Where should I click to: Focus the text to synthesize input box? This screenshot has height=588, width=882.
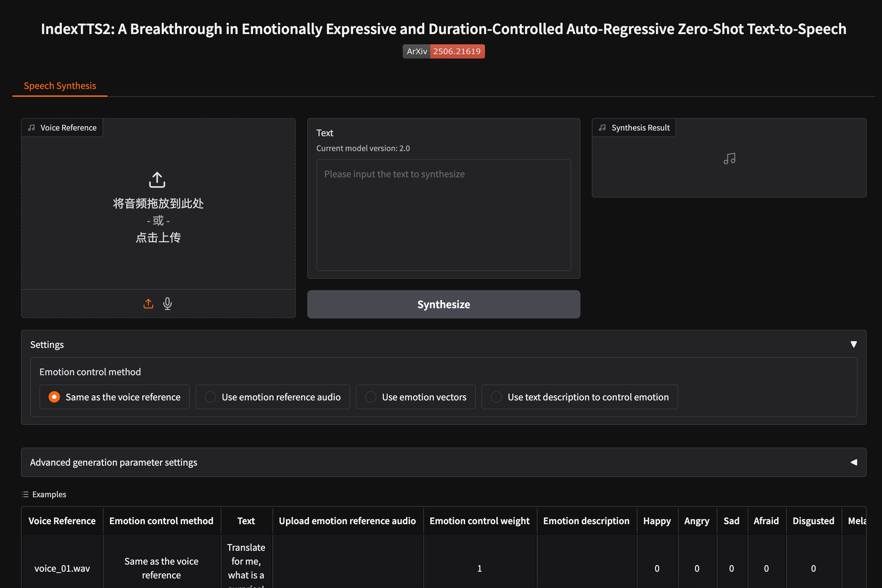pos(443,215)
